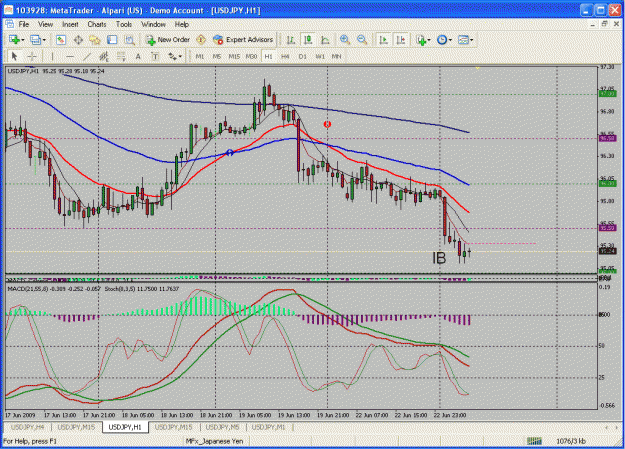Select the equidistant channel tool
Image resolution: width=625 pixels, height=449 pixels.
[104, 56]
